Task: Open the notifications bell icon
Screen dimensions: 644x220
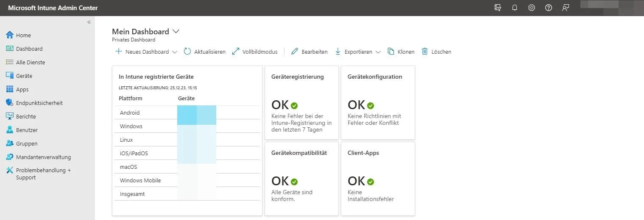Action: 515,8
